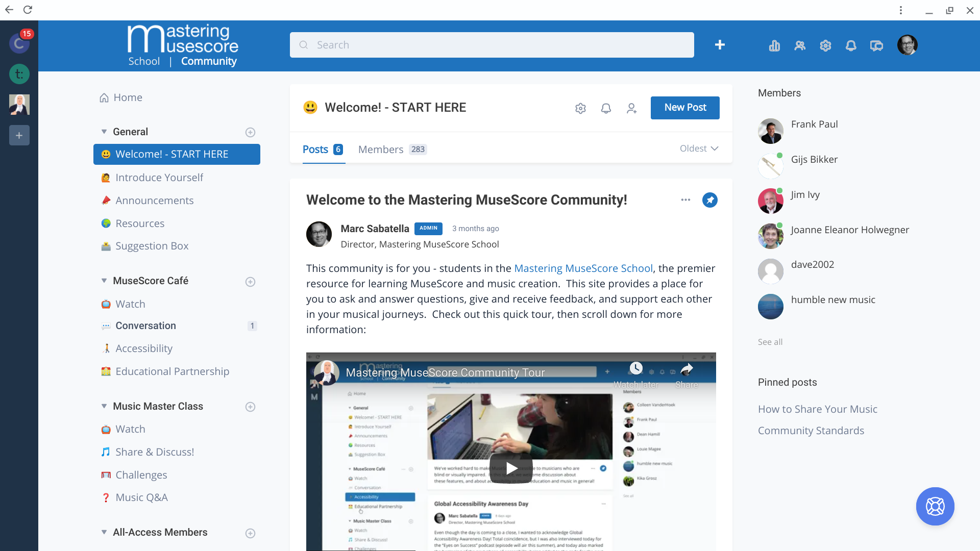The width and height of the screenshot is (980, 551).
Task: Play the Community Tour video
Action: 511,467
